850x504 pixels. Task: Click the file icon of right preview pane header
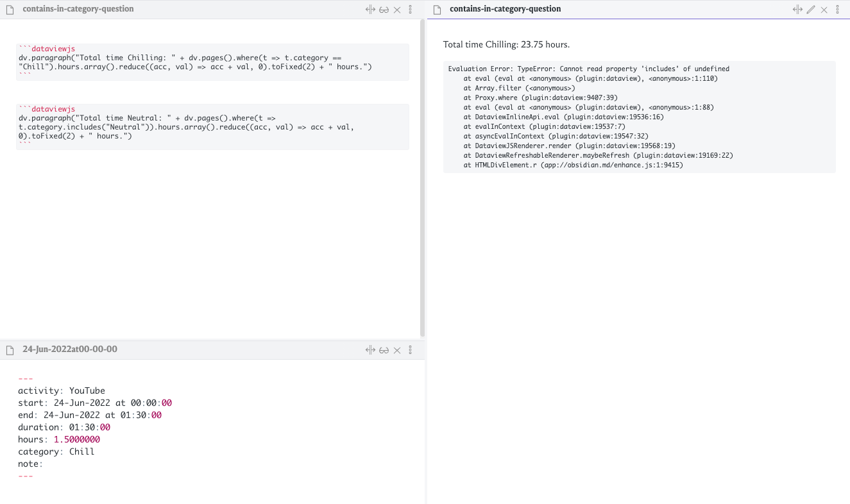pyautogui.click(x=438, y=10)
